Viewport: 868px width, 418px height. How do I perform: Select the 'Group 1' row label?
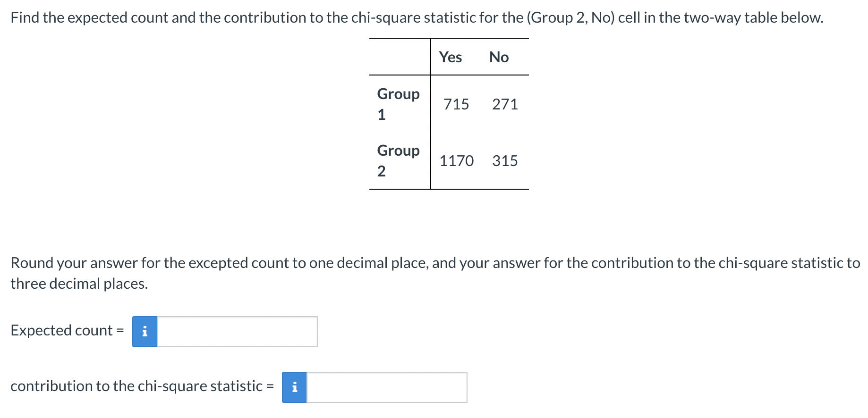coord(398,104)
